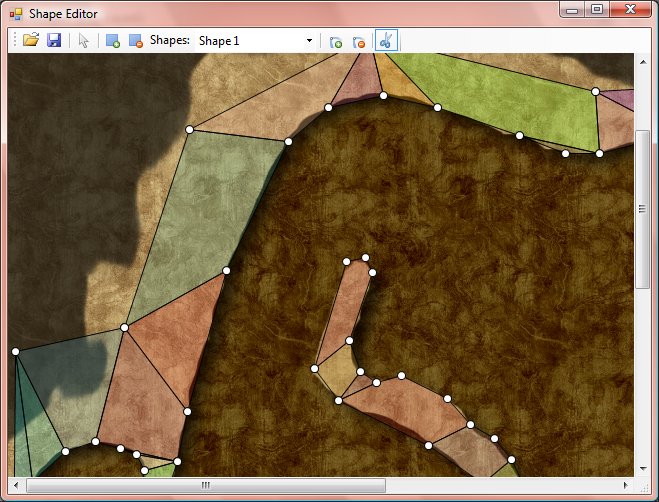The image size is (659, 502).
Task: Open the Shapes dropdown list
Action: tap(309, 41)
